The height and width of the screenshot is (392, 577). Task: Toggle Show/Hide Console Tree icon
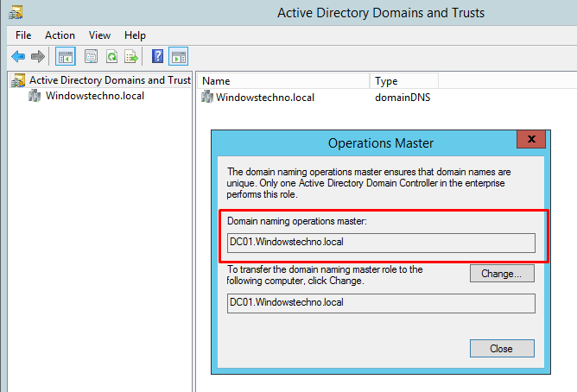click(66, 57)
